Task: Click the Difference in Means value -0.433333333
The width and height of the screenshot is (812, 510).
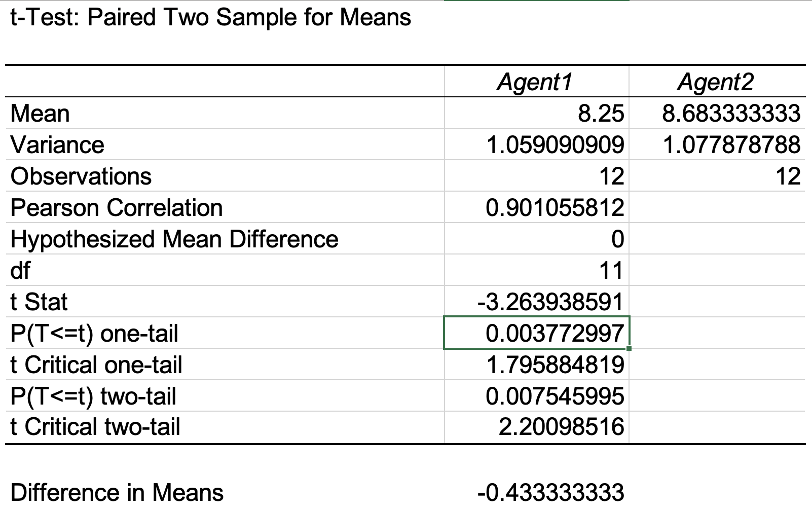Action: 550,493
